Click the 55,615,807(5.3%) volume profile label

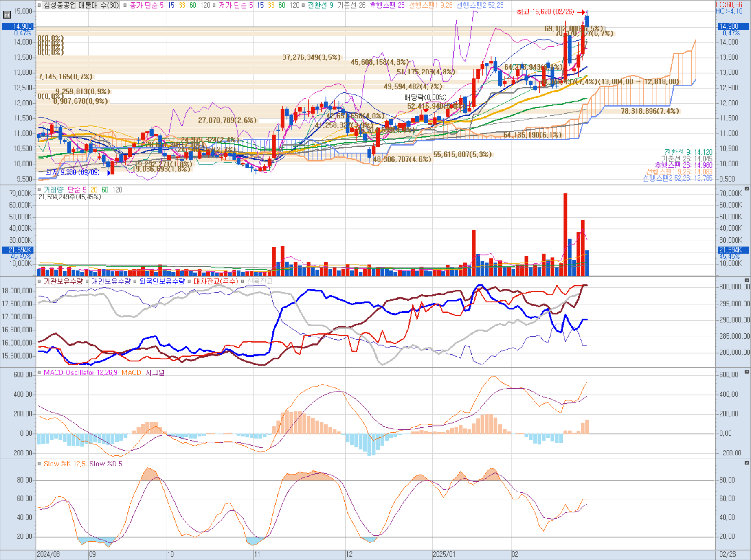(x=462, y=155)
